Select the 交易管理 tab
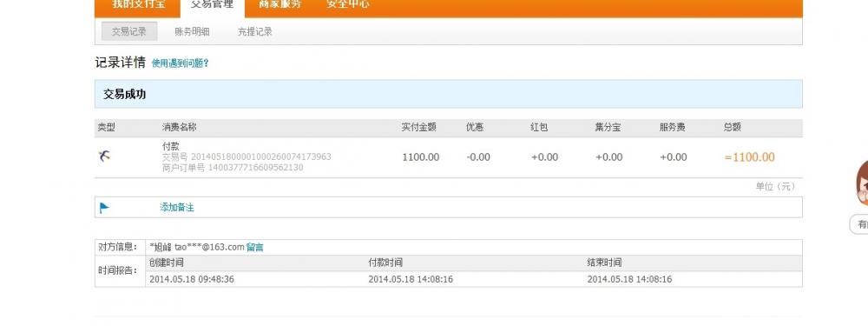Viewport: 868px width, 326px height. pos(212,5)
